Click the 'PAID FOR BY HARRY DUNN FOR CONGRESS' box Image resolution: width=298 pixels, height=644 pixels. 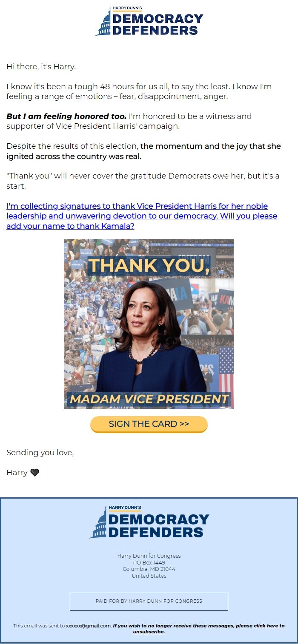(x=149, y=601)
